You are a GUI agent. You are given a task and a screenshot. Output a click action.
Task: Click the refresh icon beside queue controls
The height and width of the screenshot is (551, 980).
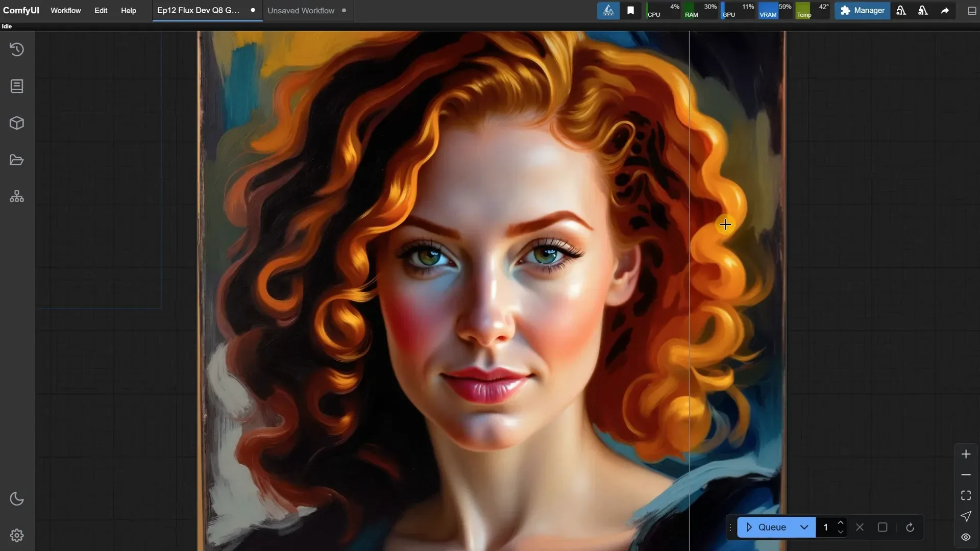click(x=910, y=528)
